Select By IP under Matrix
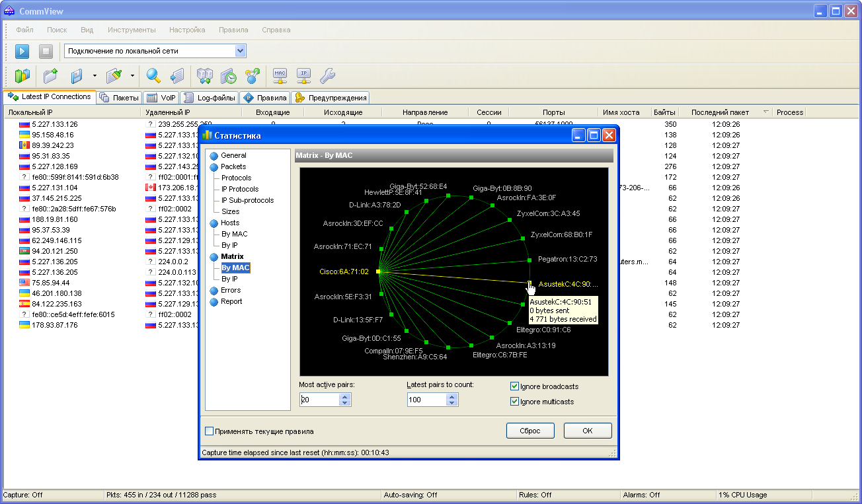This screenshot has width=862, height=504. [229, 279]
